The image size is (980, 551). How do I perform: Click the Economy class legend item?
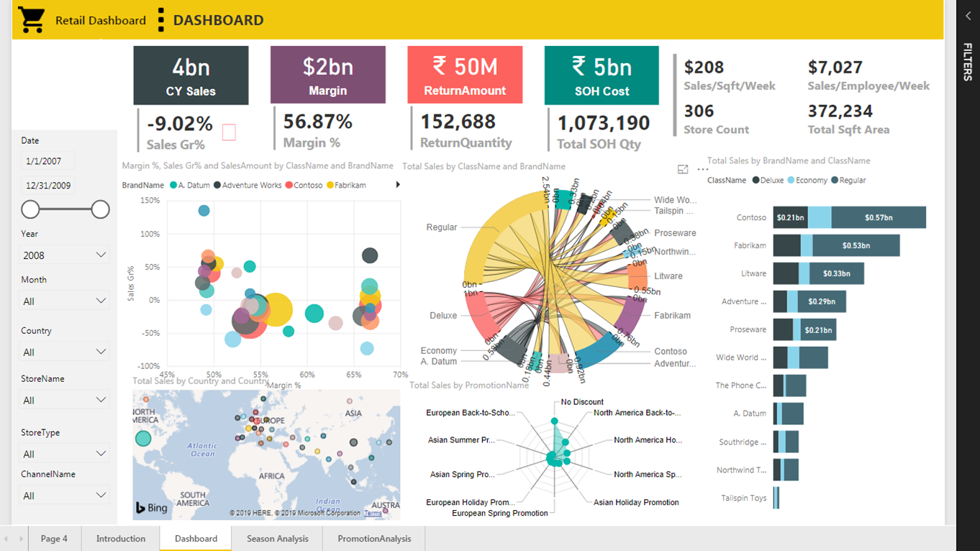807,181
